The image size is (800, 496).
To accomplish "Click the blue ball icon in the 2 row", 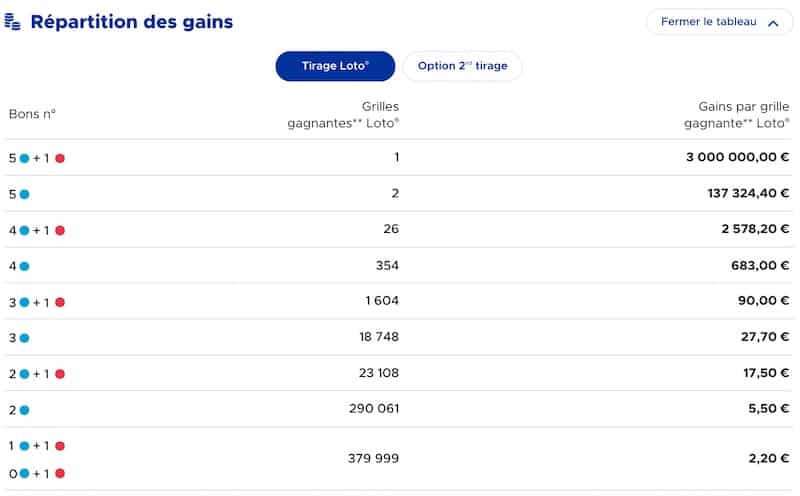I will click(x=24, y=410).
